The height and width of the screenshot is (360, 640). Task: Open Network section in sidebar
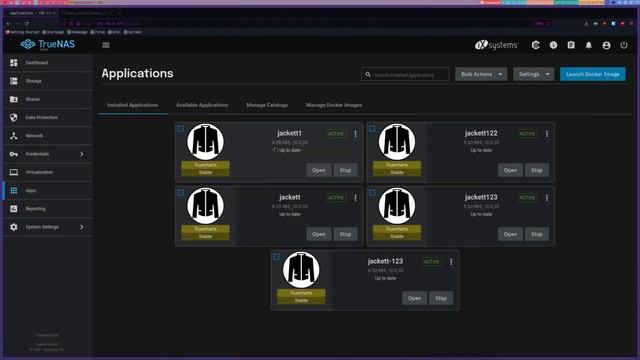point(48,136)
